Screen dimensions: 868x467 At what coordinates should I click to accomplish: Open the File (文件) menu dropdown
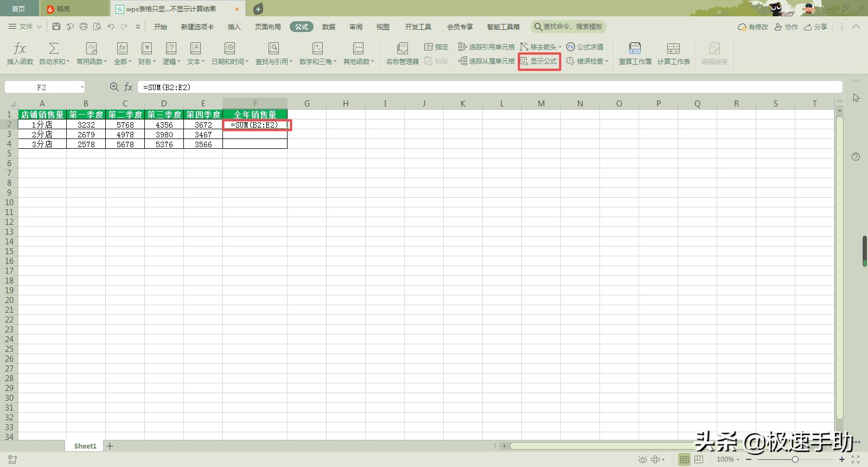point(25,27)
